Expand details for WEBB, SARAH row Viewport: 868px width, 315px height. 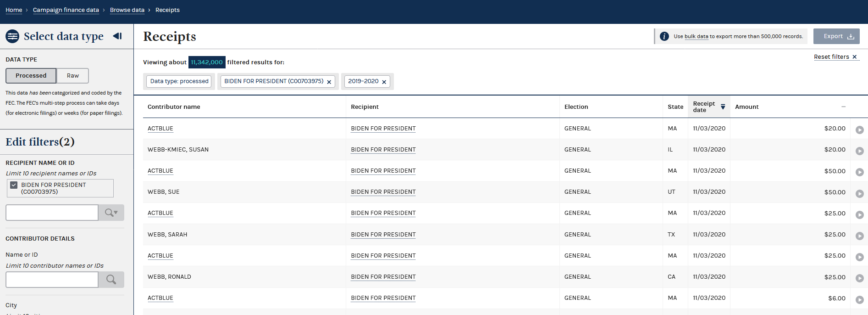click(860, 236)
